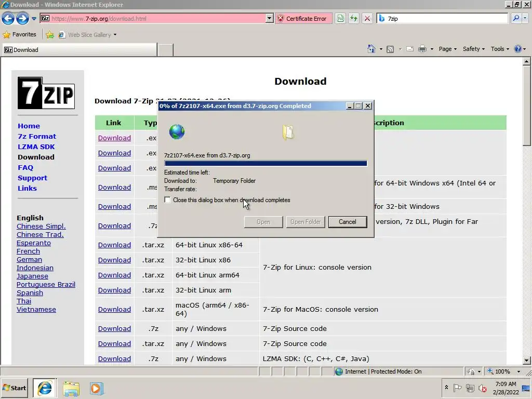This screenshot has width=532, height=399.
Task: Click the download progress bar
Action: [x=265, y=163]
